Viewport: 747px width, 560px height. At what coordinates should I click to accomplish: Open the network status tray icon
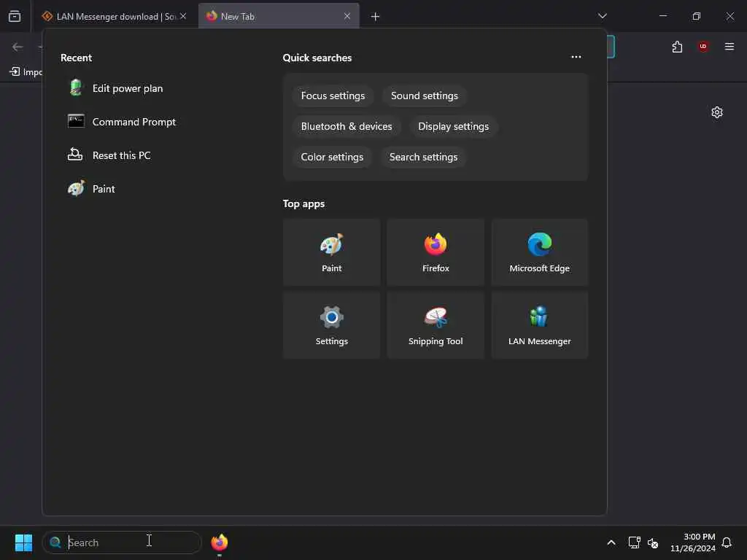634,542
